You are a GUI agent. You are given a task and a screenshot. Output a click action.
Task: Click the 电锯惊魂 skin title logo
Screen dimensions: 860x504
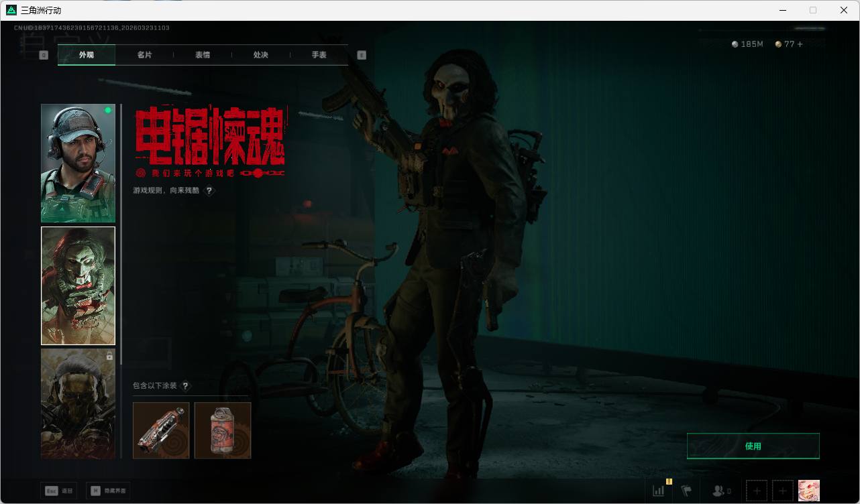211,141
